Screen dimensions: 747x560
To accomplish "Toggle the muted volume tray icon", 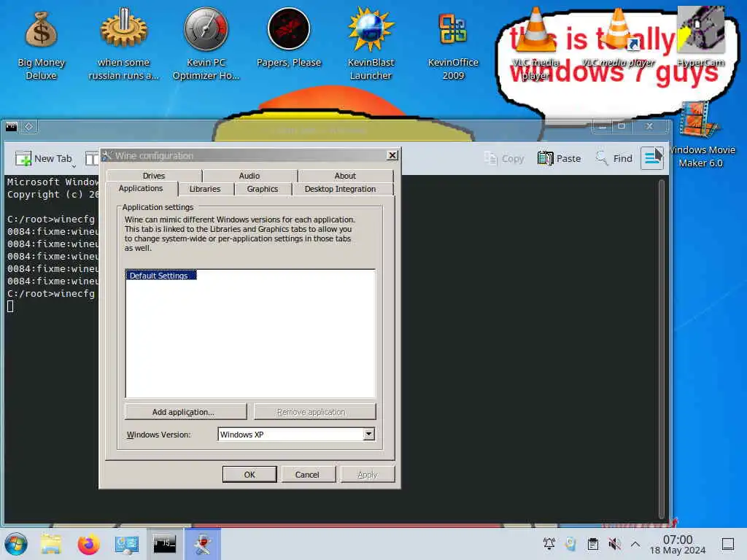I will (x=614, y=543).
